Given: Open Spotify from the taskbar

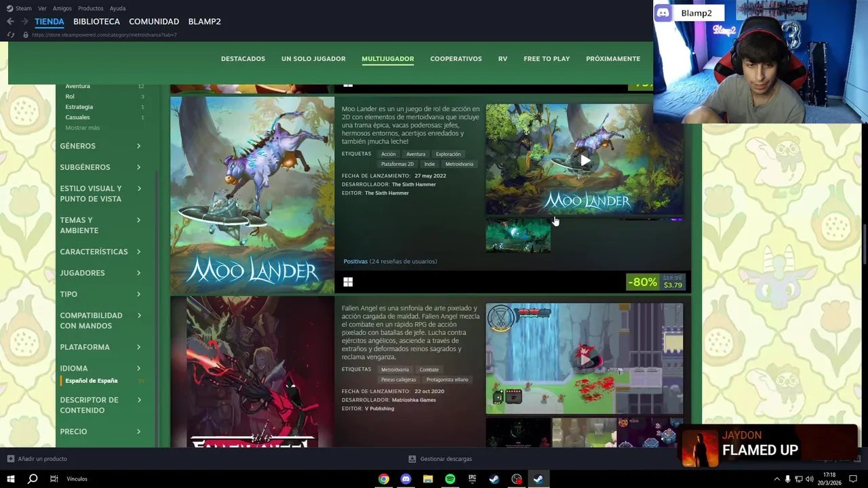Looking at the screenshot, I should point(450,479).
